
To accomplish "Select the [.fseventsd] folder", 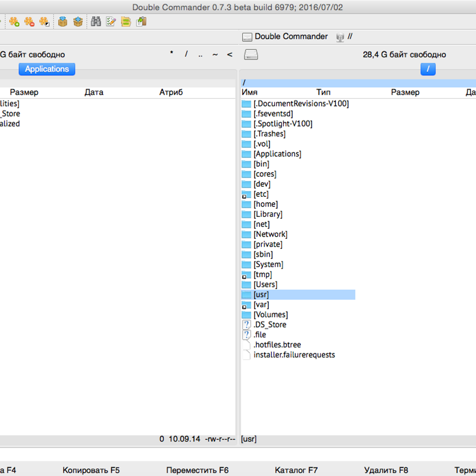I will tap(273, 114).
